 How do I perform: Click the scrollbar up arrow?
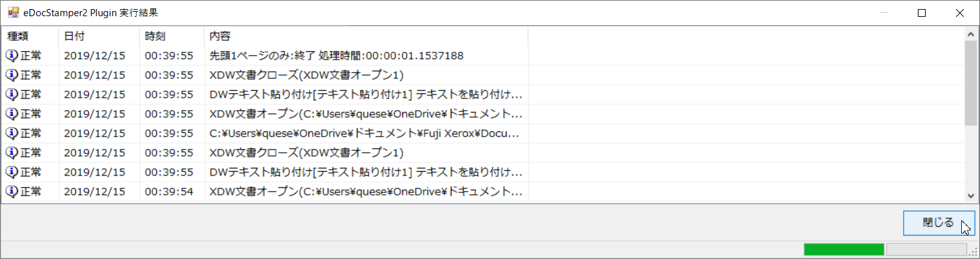(970, 34)
